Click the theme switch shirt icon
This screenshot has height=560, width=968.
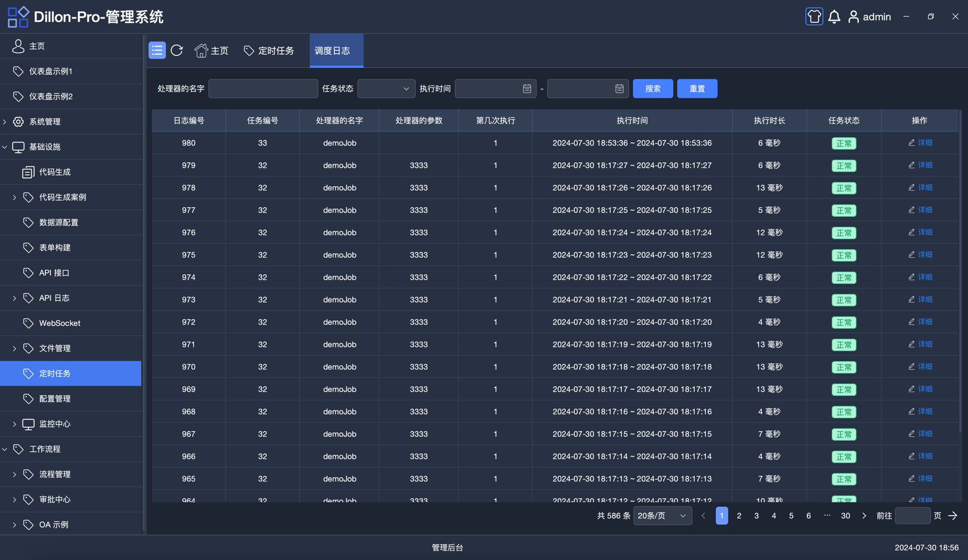click(x=814, y=17)
